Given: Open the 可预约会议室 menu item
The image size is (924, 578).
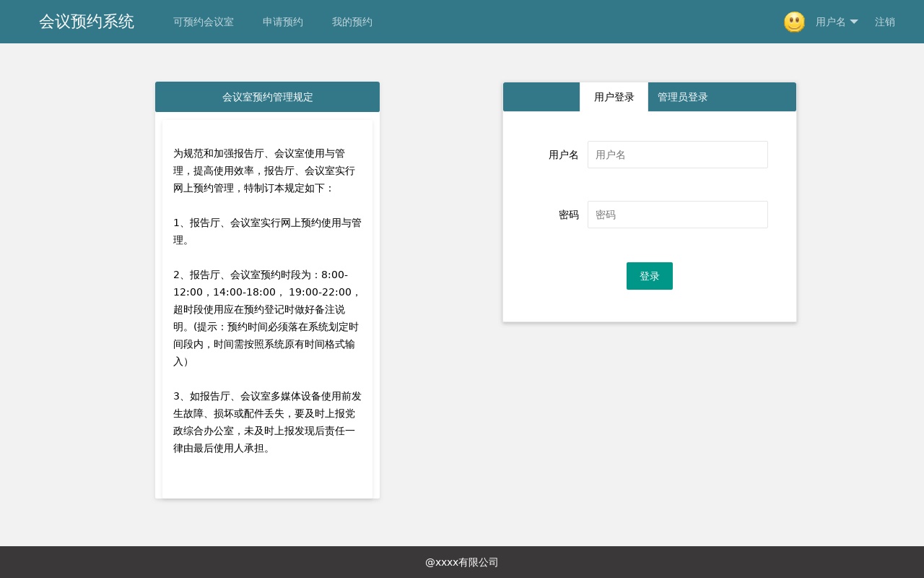Looking at the screenshot, I should coord(204,22).
